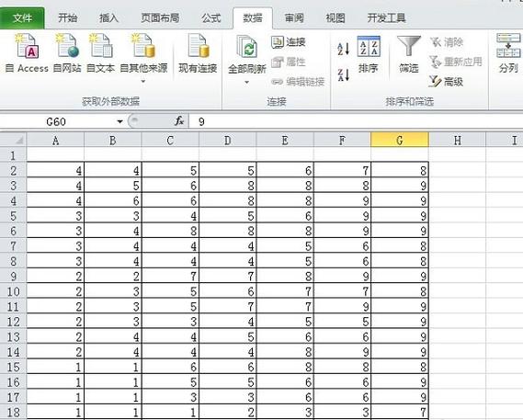Select row 1 header
The width and height of the screenshot is (523, 420).
coord(13,155)
